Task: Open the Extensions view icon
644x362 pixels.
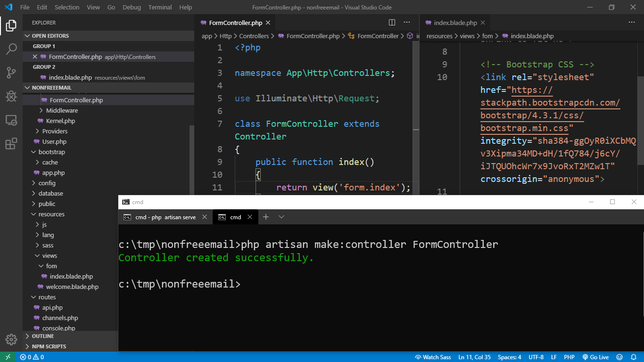Action: [11, 144]
